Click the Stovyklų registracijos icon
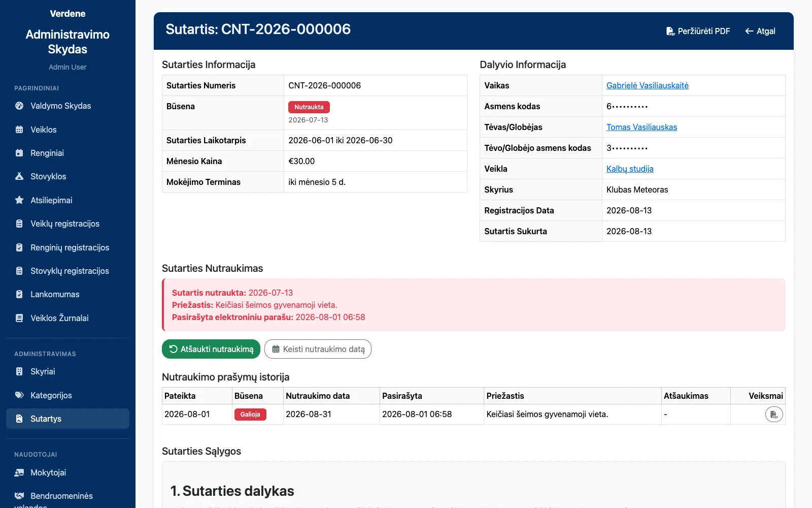Screen dimensions: 812x508 [19, 271]
